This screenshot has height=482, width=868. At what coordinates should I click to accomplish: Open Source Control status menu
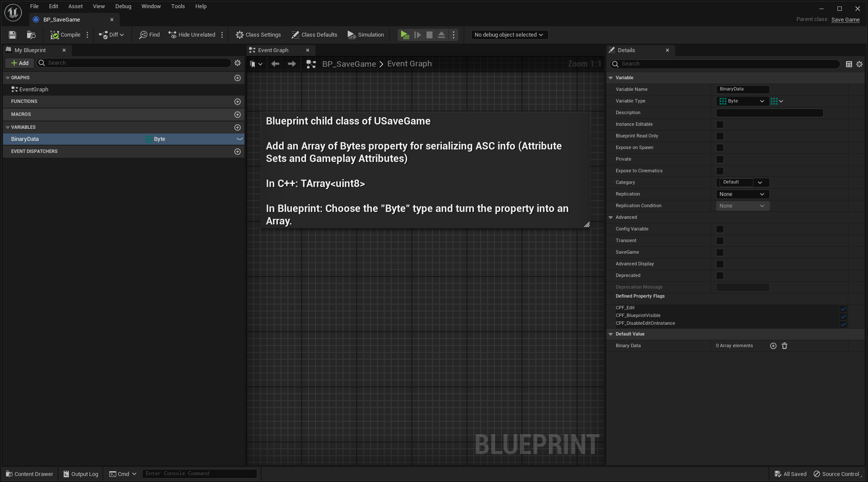point(837,474)
